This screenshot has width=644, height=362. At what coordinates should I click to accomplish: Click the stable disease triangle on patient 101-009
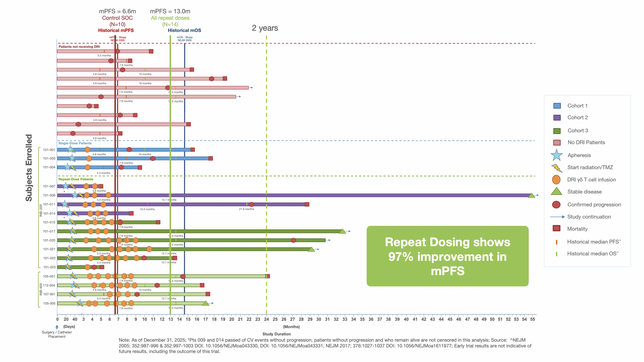coord(531,195)
